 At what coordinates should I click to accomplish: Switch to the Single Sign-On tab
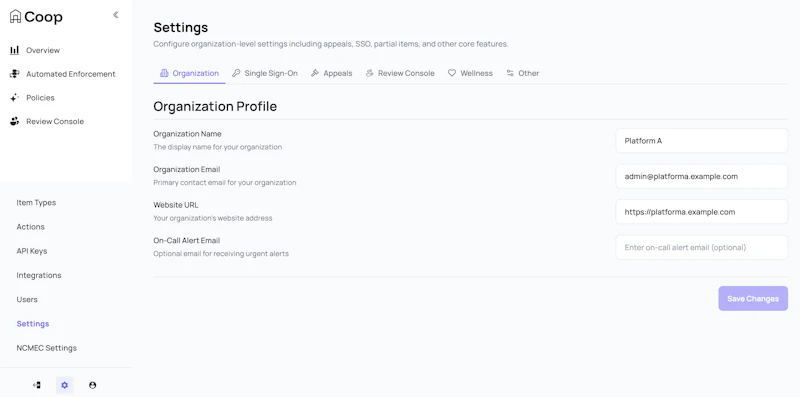(x=265, y=73)
